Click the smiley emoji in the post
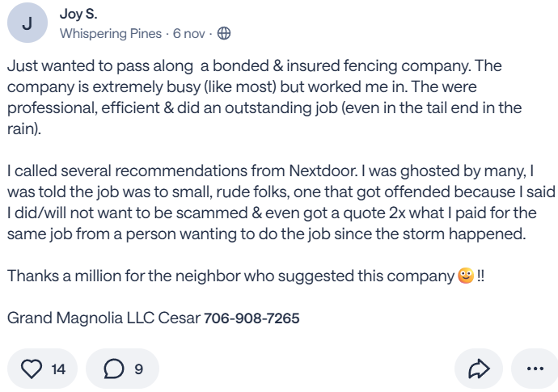The image size is (558, 392). point(464,276)
